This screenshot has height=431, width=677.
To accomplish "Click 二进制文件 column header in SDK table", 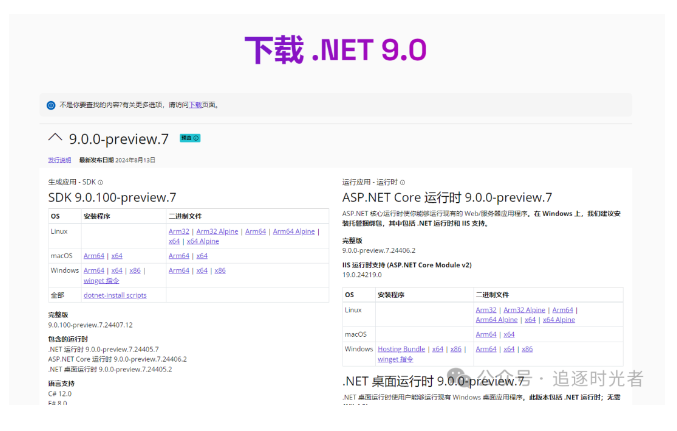I will [x=185, y=216].
